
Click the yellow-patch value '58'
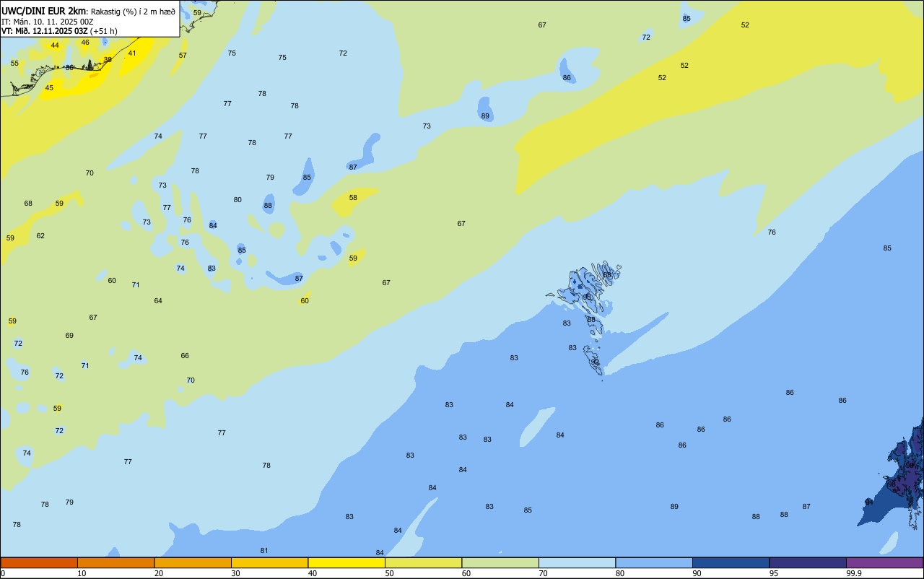(x=353, y=198)
